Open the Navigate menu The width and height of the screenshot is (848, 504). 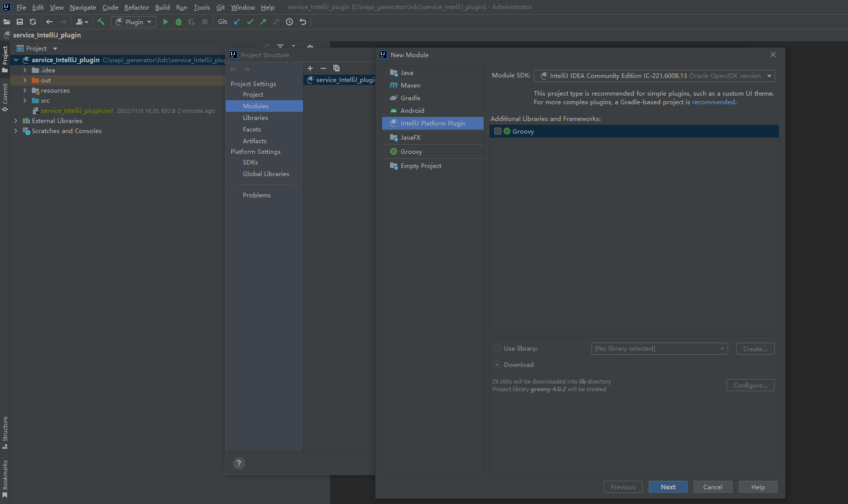point(83,7)
